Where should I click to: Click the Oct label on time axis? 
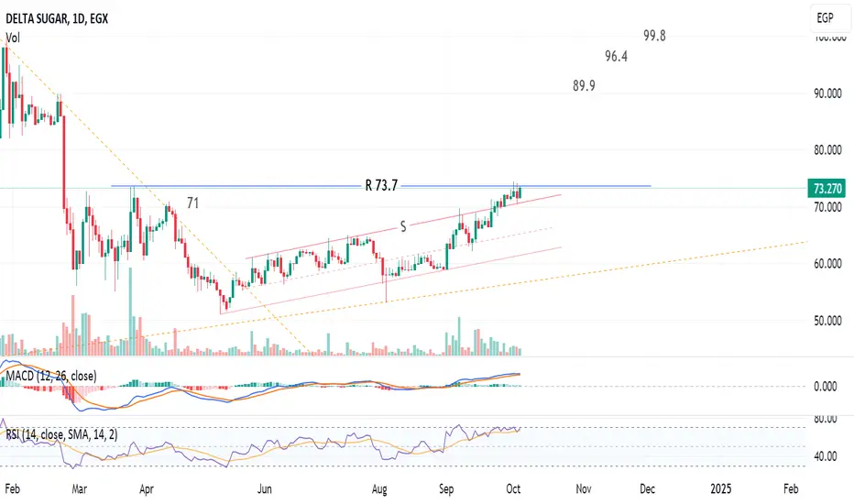pyautogui.click(x=513, y=488)
